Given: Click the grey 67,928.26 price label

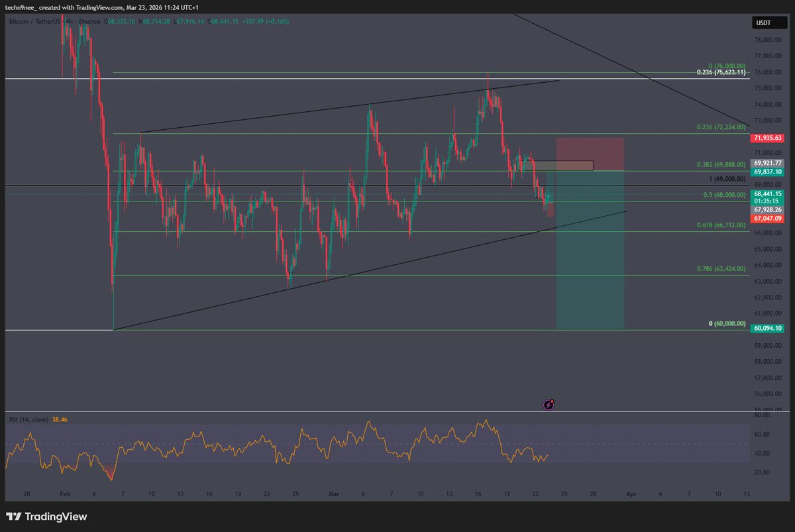Looking at the screenshot, I should point(768,209).
